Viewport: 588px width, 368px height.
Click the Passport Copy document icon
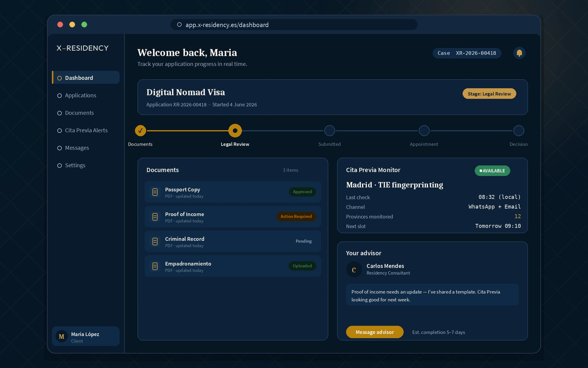pyautogui.click(x=155, y=192)
